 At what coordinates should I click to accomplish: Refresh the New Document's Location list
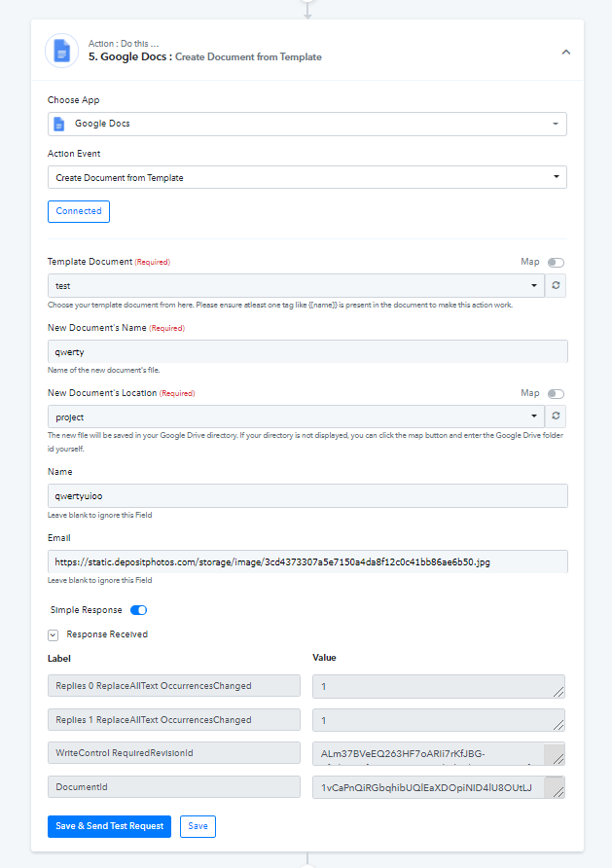(556, 416)
